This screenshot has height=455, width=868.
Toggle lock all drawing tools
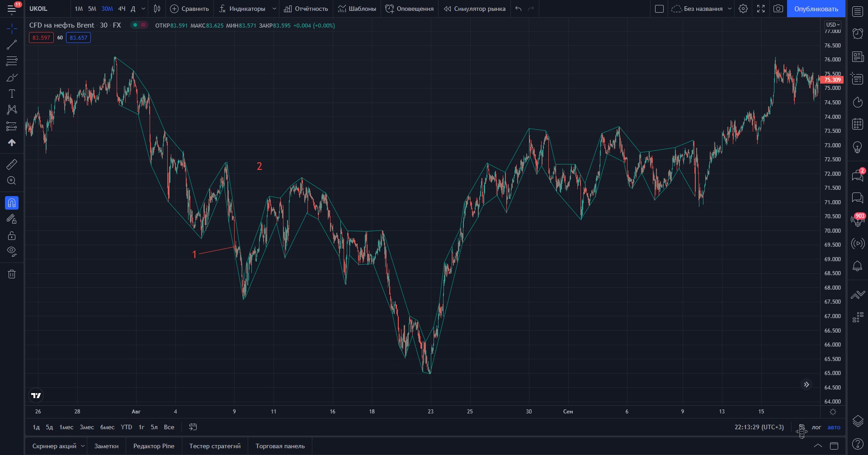12,235
